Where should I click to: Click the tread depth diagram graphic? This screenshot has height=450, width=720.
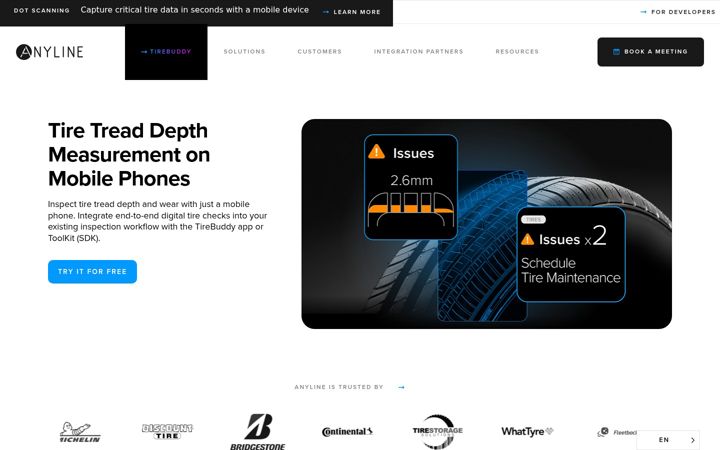(411, 210)
